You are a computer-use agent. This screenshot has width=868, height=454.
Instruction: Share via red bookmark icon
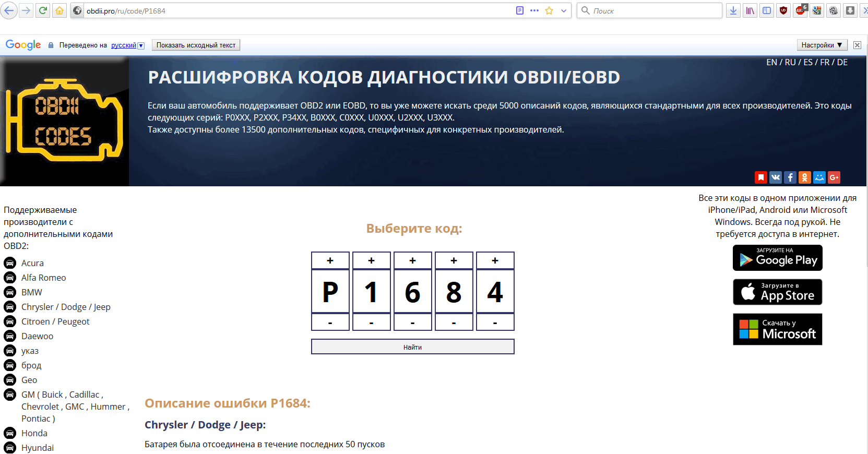point(761,177)
